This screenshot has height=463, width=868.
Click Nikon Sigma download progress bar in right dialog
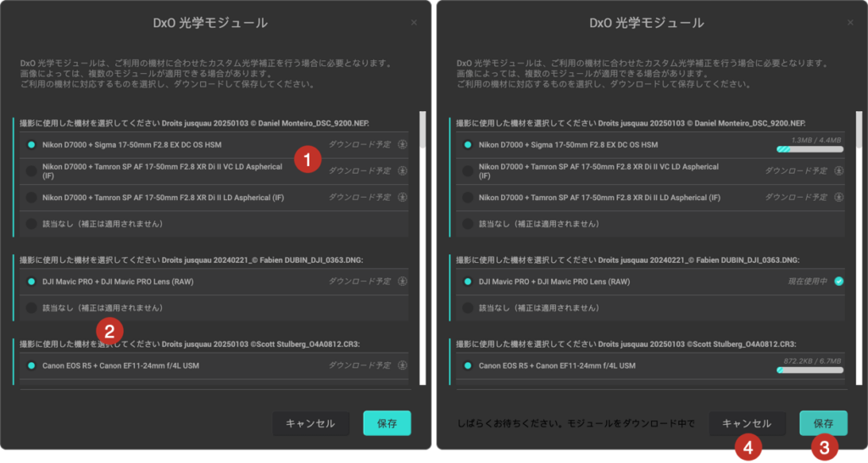pyautogui.click(x=810, y=149)
